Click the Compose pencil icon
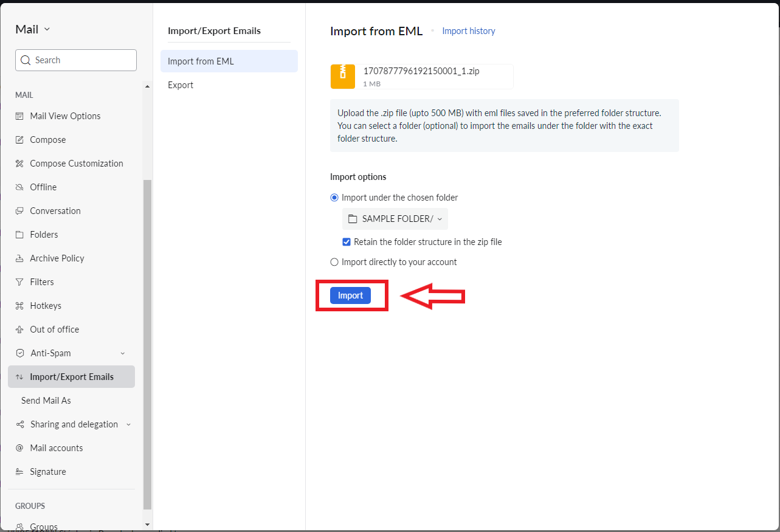This screenshot has height=532, width=780. 19,140
